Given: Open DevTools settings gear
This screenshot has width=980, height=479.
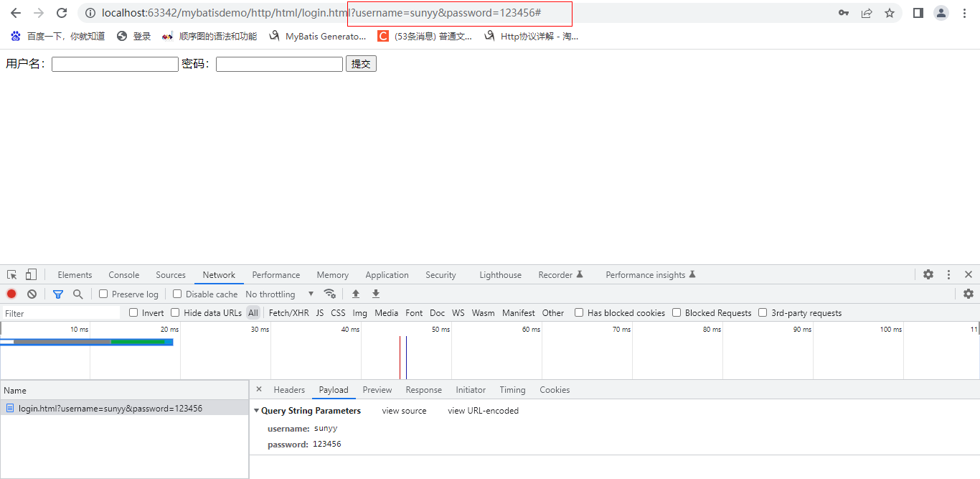Looking at the screenshot, I should point(928,274).
